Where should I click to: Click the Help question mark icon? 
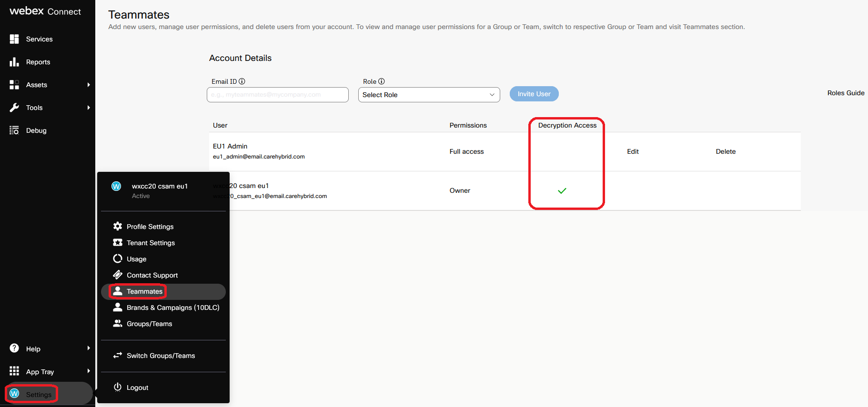[x=14, y=348]
